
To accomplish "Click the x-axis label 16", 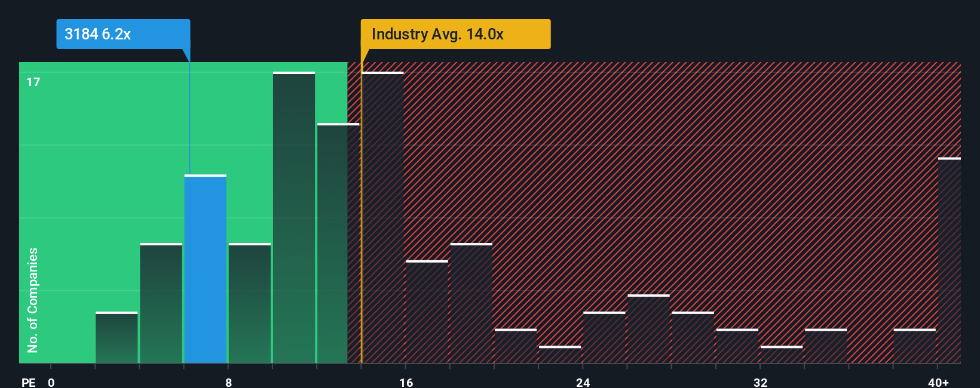I will [406, 382].
